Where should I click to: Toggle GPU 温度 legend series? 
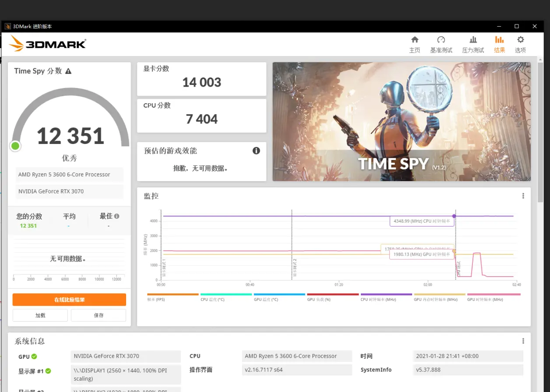coord(279,297)
